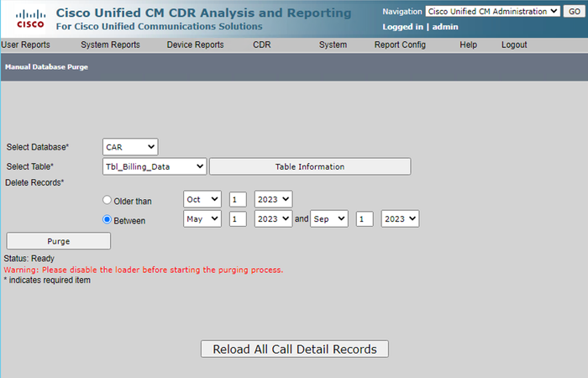Screen dimensions: 588x378
Task: Open the Device Reports menu
Action: click(x=196, y=45)
